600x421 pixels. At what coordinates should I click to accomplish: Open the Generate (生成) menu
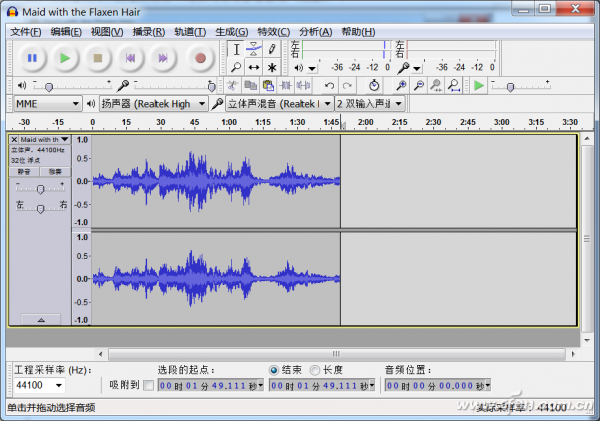(x=232, y=32)
